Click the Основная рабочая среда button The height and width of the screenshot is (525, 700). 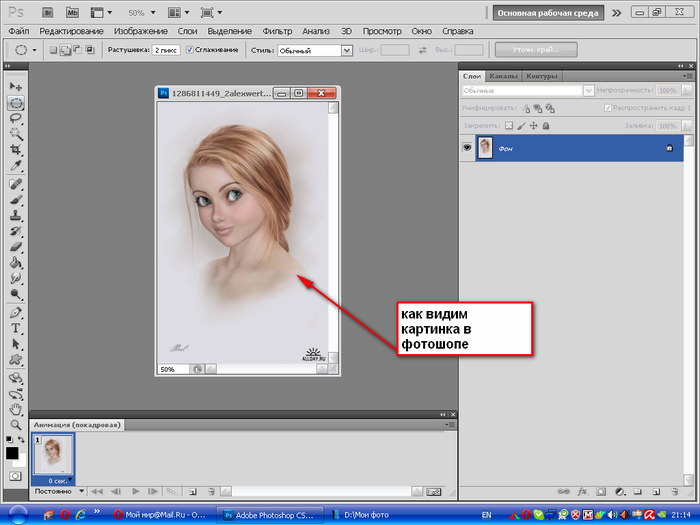(548, 13)
